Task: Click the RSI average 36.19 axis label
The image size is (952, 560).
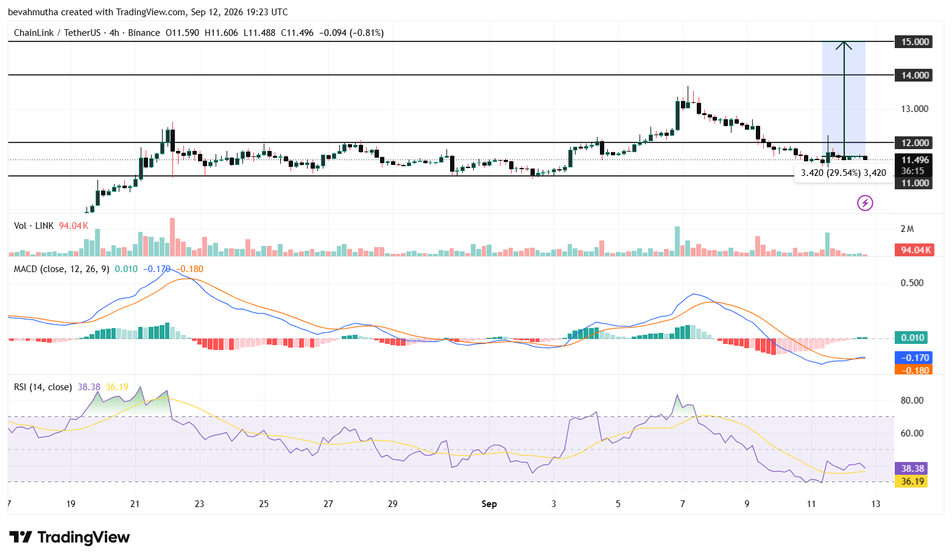Action: [912, 481]
